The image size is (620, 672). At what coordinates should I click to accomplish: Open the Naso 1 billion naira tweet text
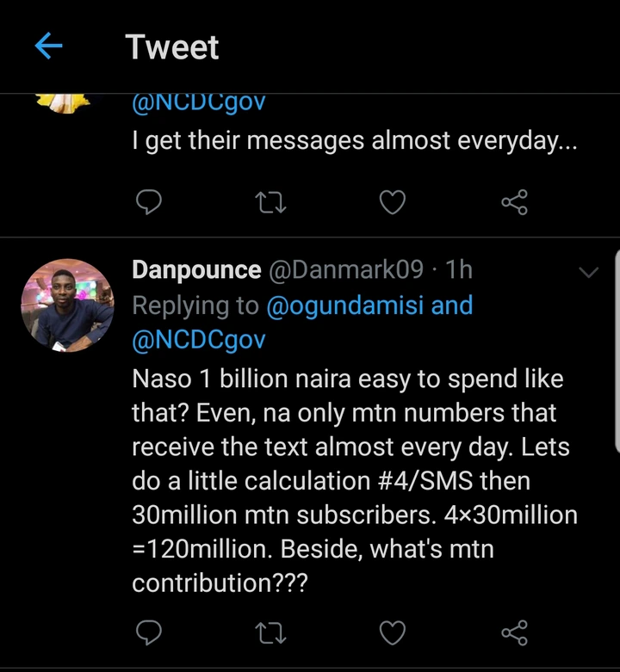tap(344, 480)
